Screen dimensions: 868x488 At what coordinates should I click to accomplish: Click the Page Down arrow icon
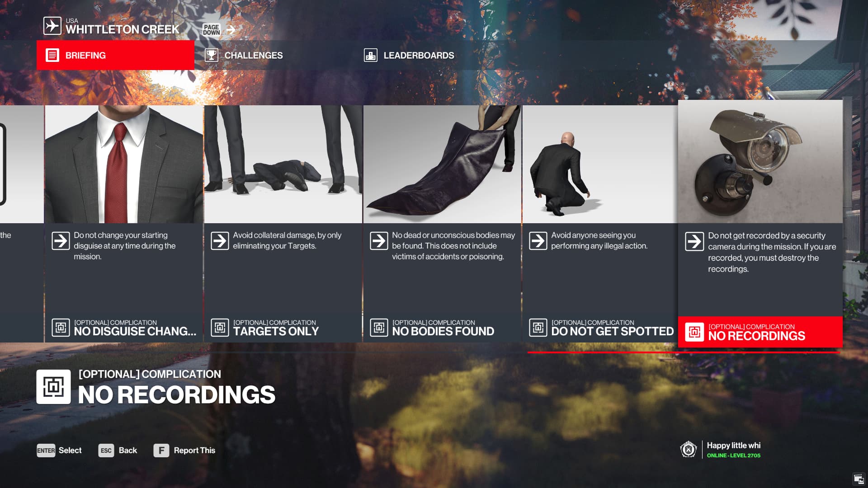tap(231, 30)
